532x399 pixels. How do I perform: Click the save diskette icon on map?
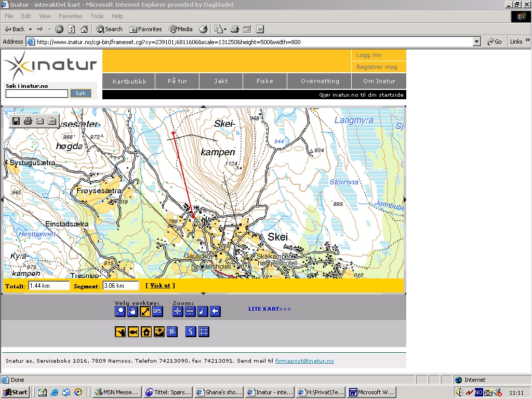[16, 121]
